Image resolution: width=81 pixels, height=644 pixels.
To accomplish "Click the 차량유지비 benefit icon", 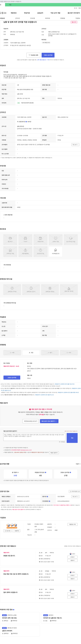I will point(40,239).
